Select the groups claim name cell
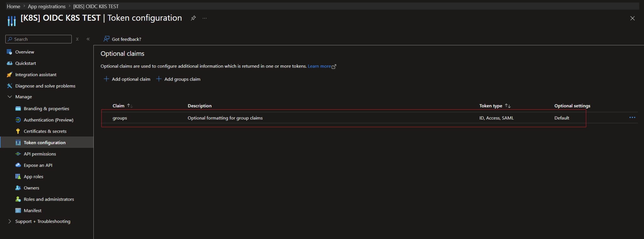This screenshot has width=644, height=239. (x=120, y=118)
